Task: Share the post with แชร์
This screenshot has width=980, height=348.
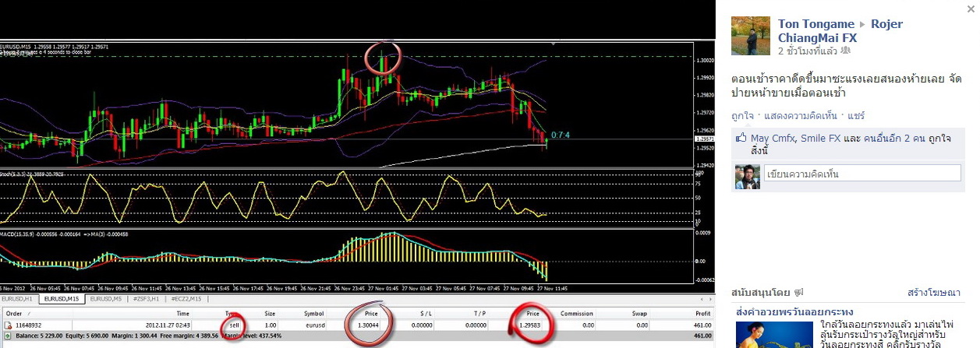Action: pos(856,115)
